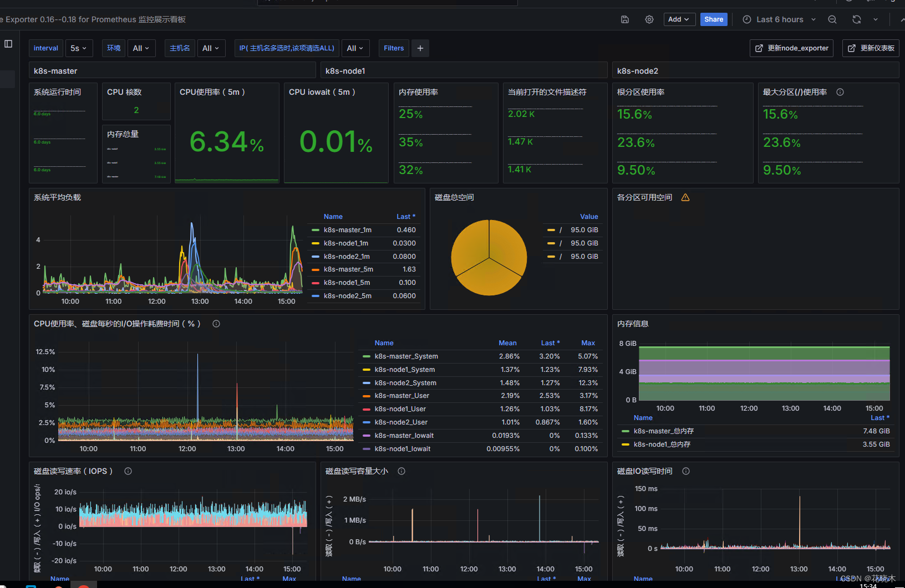The image size is (905, 588).
Task: Click k8s-node1_总内存 legend color swatch
Action: click(x=626, y=444)
